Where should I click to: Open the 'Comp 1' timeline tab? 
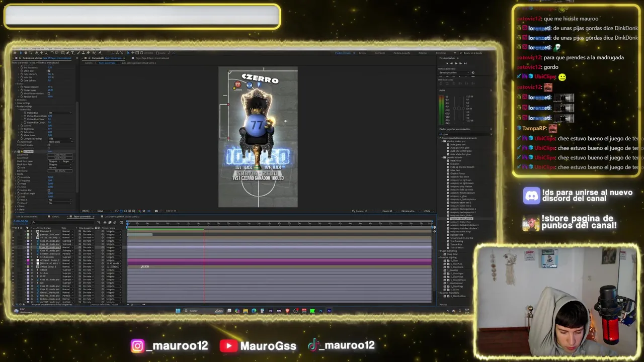point(55,217)
